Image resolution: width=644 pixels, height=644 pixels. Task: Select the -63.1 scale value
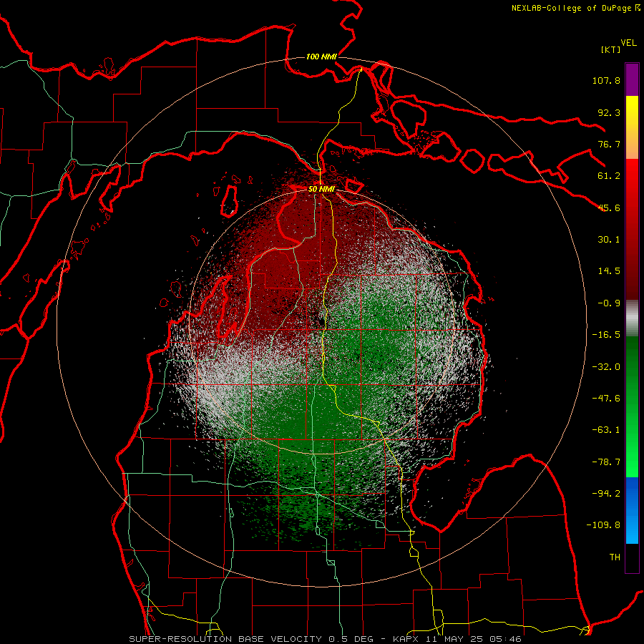[606, 430]
